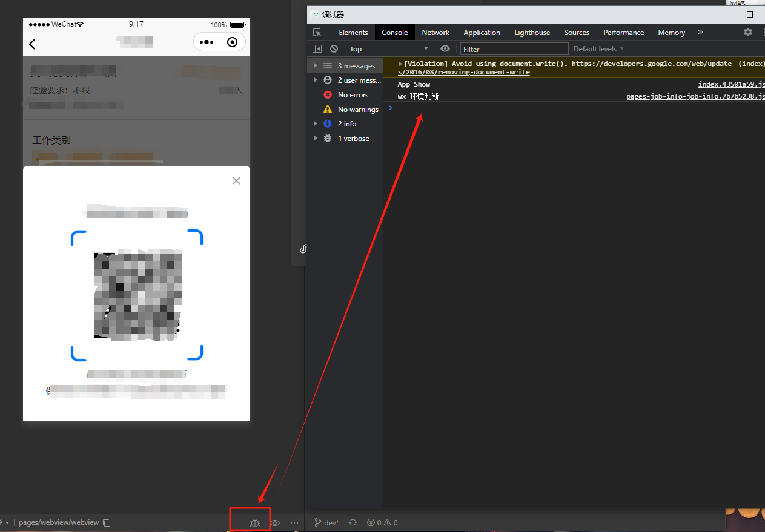Click the git branch dev* indicator

[327, 522]
